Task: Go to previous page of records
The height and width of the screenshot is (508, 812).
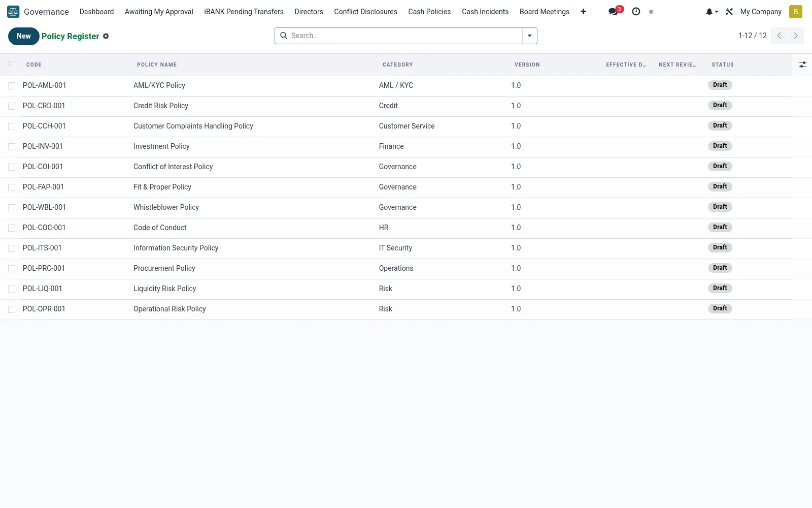Action: coord(779,36)
